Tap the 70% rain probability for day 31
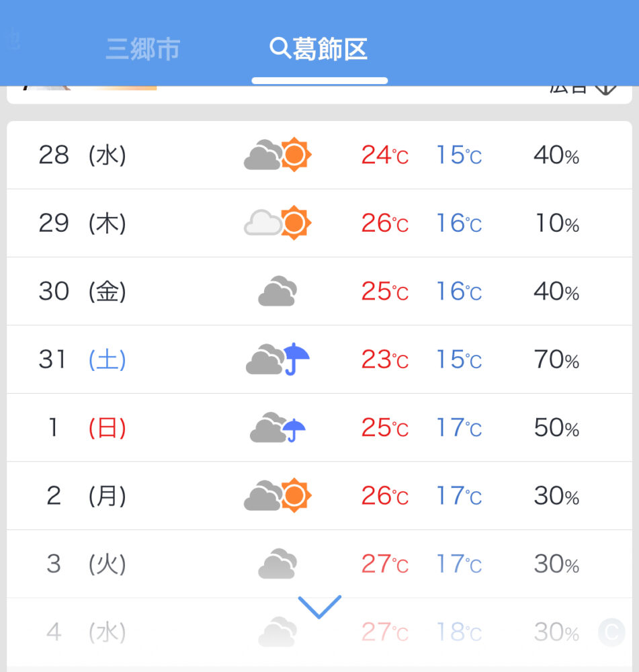 point(556,359)
